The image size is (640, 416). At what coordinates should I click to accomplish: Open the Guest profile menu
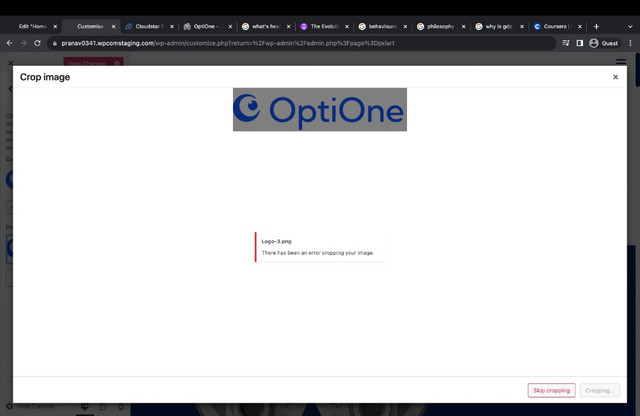pos(604,43)
